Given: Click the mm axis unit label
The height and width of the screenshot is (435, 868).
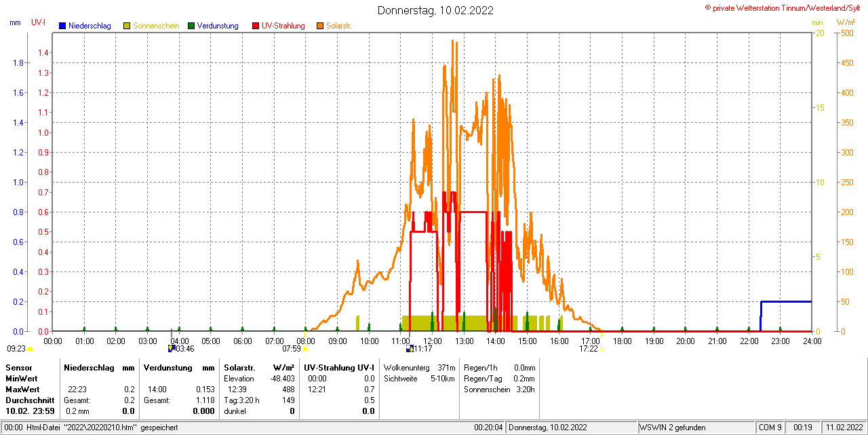Looking at the screenshot, I should pyautogui.click(x=16, y=22).
